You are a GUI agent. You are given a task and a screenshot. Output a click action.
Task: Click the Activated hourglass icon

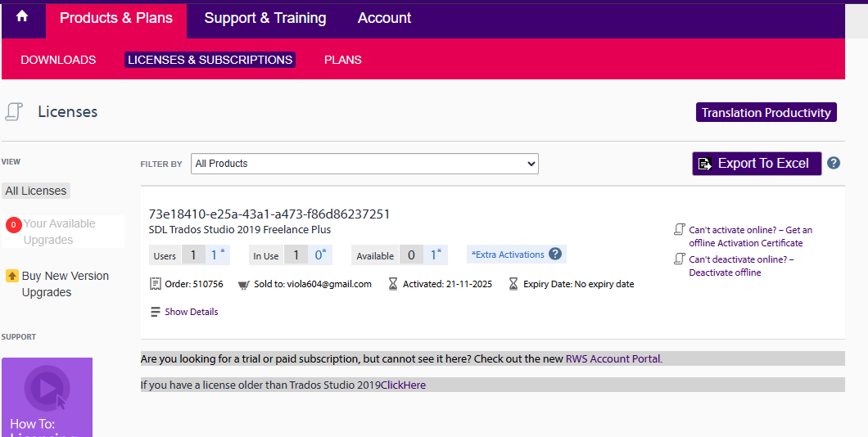[x=392, y=284]
